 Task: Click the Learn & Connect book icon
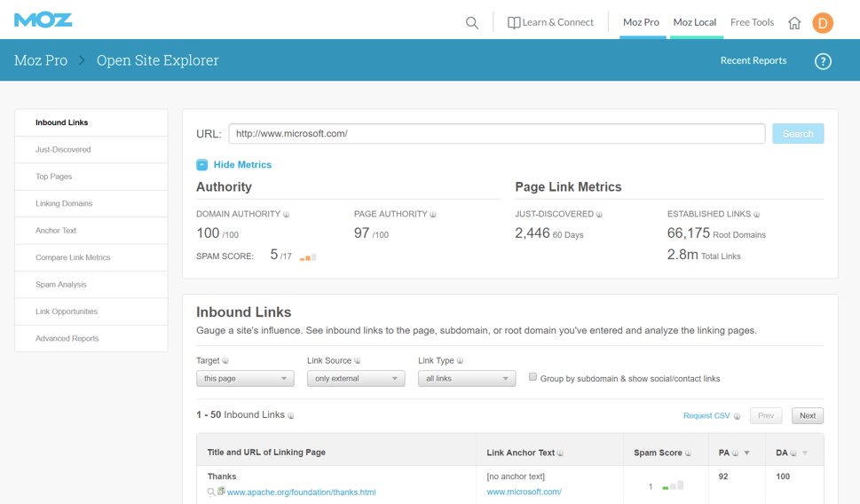514,22
